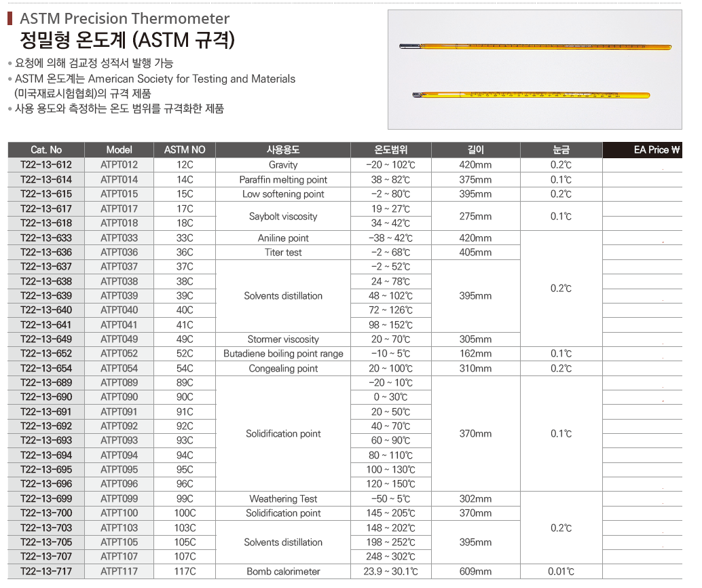Click the 'Saybolt viscosity' cell
The width and height of the screenshot is (702, 588).
[283, 217]
